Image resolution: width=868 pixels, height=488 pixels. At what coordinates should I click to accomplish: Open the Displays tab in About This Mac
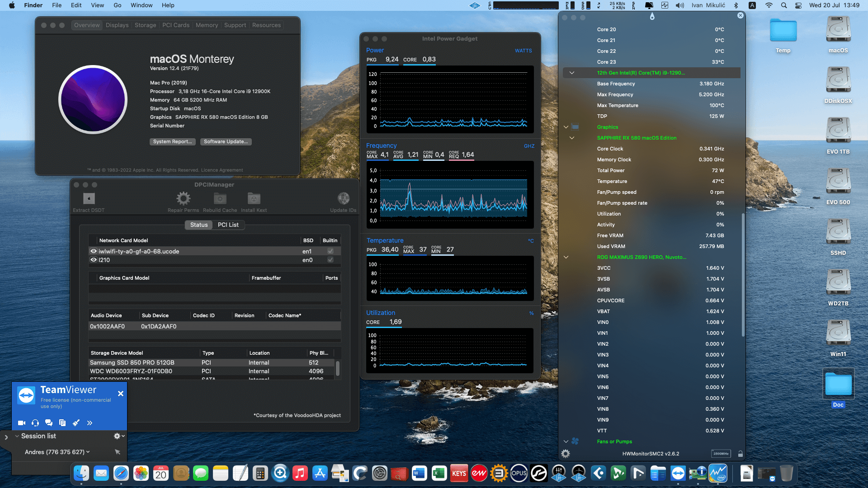tap(117, 25)
